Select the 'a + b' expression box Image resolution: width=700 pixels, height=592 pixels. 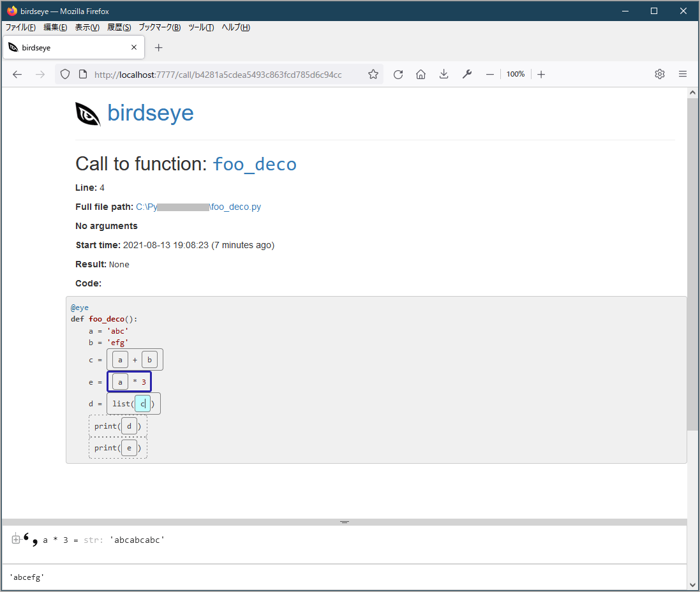tap(135, 360)
